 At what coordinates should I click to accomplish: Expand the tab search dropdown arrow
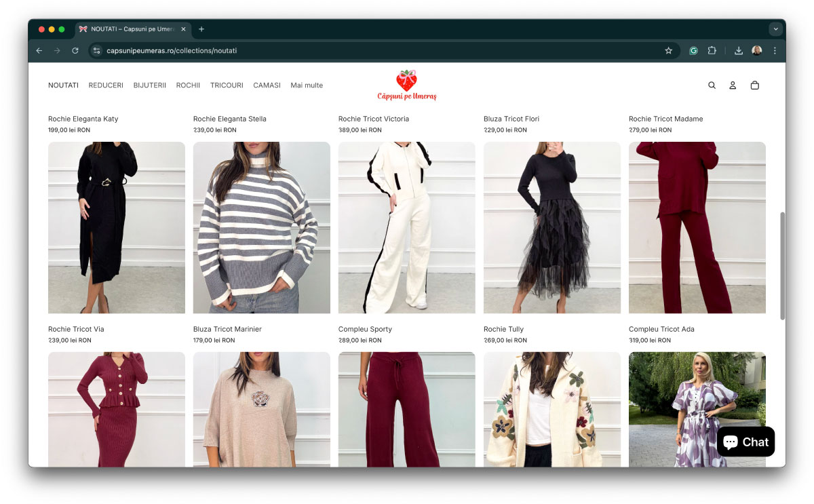[776, 29]
